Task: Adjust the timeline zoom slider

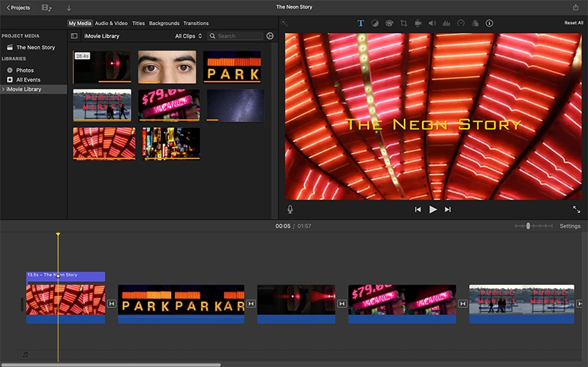Action: pos(528,226)
